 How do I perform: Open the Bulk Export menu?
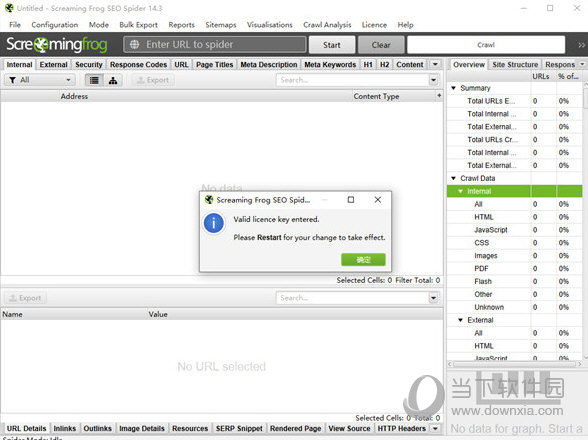coord(138,25)
